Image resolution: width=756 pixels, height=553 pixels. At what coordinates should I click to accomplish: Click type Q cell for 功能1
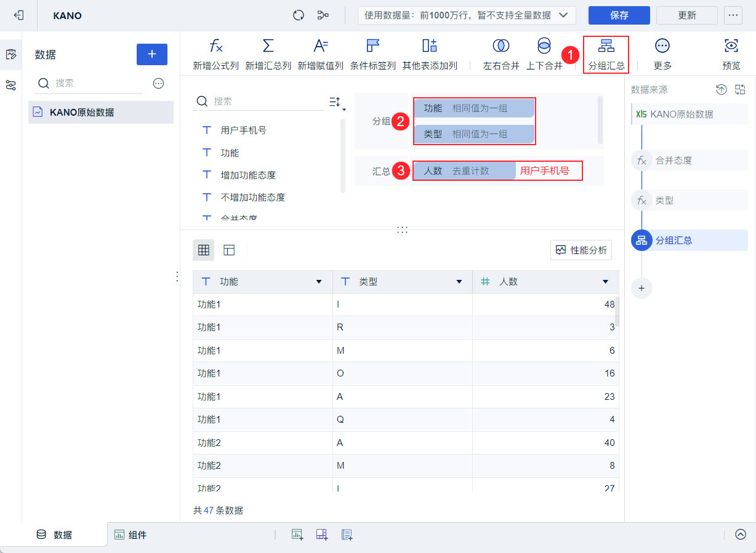(403, 420)
